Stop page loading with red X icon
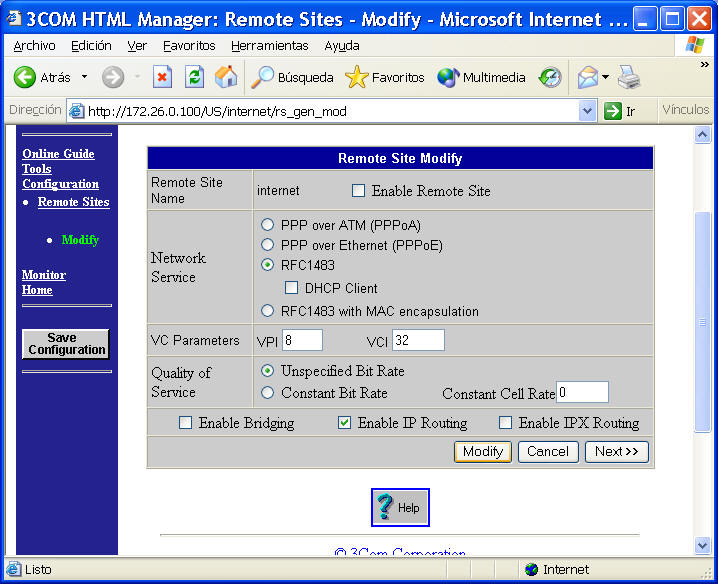718x584 pixels. (x=162, y=77)
